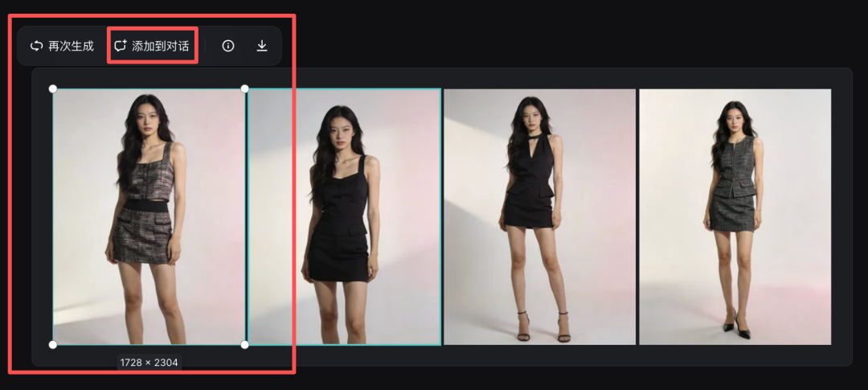Click the 1728 × 2304 size label
868x390 pixels.
(149, 363)
